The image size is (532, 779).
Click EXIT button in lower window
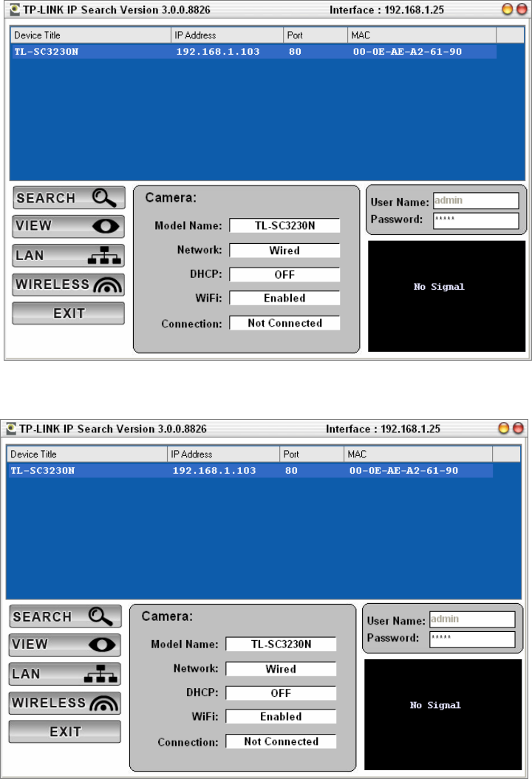pos(65,732)
